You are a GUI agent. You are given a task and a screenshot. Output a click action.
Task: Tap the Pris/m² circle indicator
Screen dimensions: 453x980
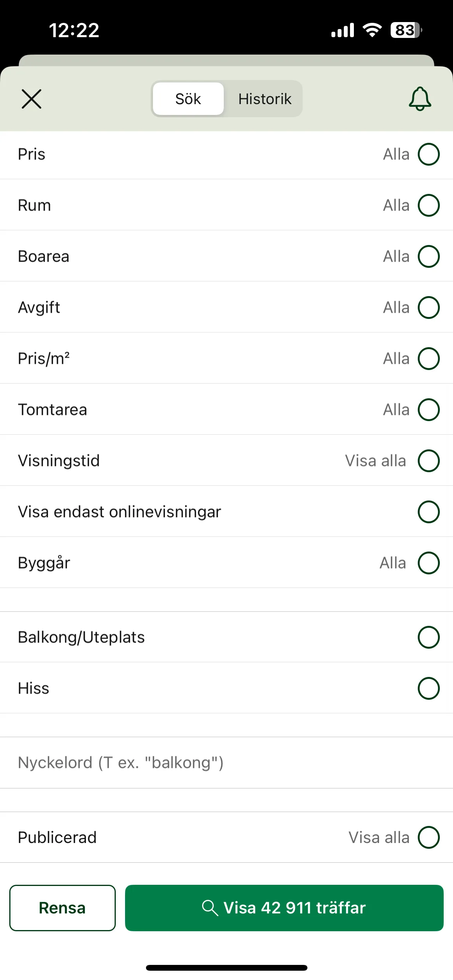(x=429, y=358)
